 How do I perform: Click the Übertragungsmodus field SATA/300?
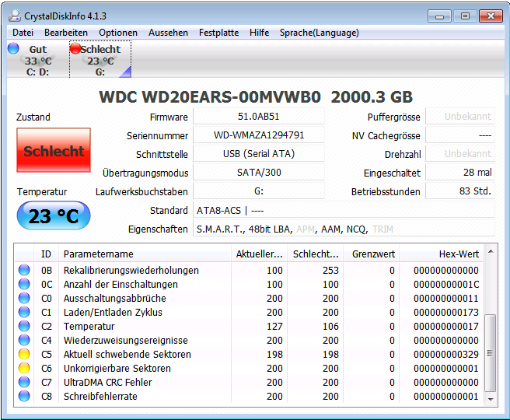[259, 173]
